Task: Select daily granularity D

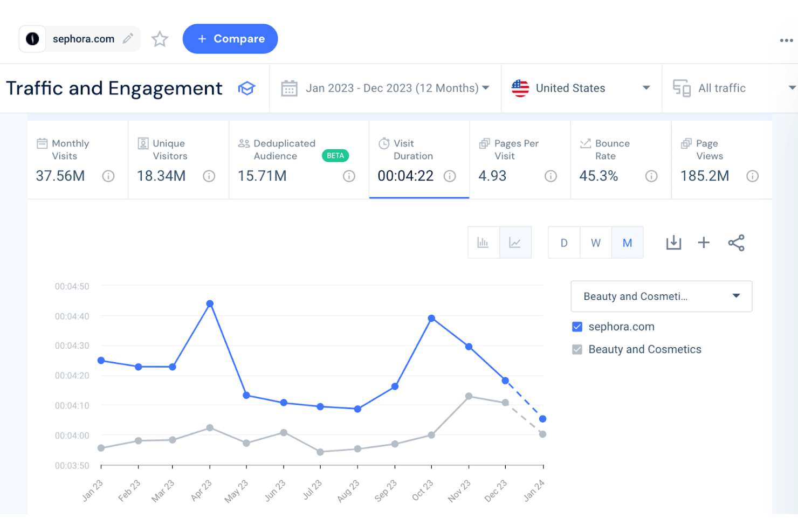Action: (564, 243)
